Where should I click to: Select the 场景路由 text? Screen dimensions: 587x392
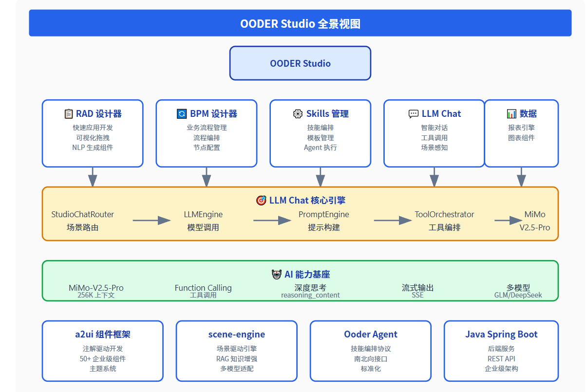(x=83, y=227)
